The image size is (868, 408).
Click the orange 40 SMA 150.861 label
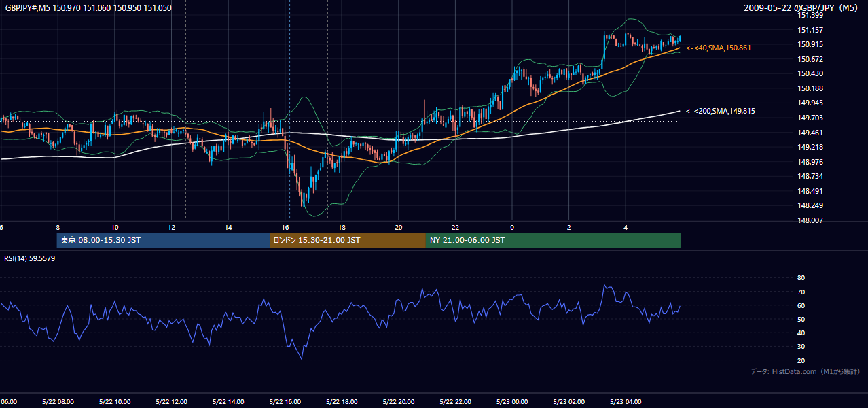point(719,48)
